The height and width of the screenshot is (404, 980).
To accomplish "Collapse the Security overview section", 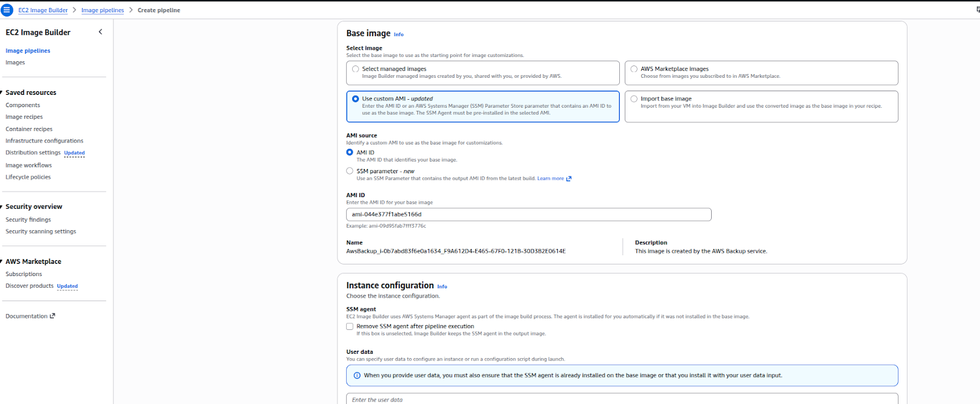I will coord(2,206).
